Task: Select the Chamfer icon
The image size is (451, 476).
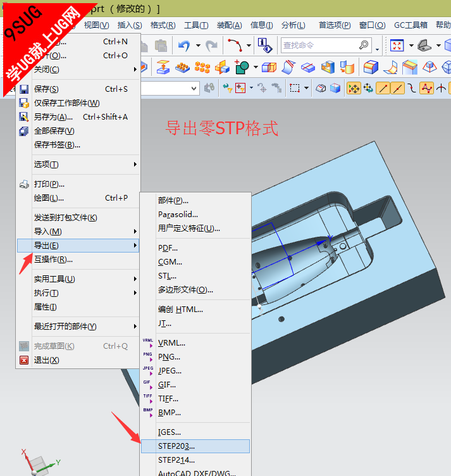Action: tap(410, 67)
